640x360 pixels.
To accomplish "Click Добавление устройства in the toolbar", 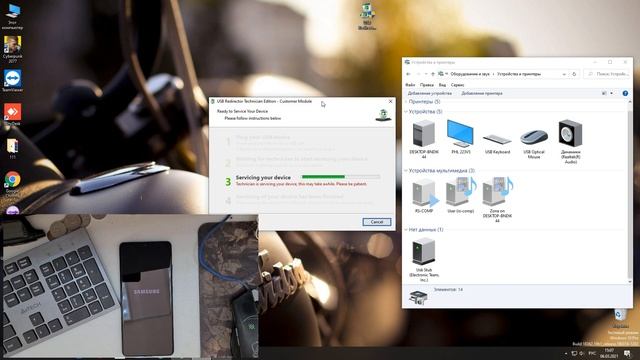I will (429, 93).
